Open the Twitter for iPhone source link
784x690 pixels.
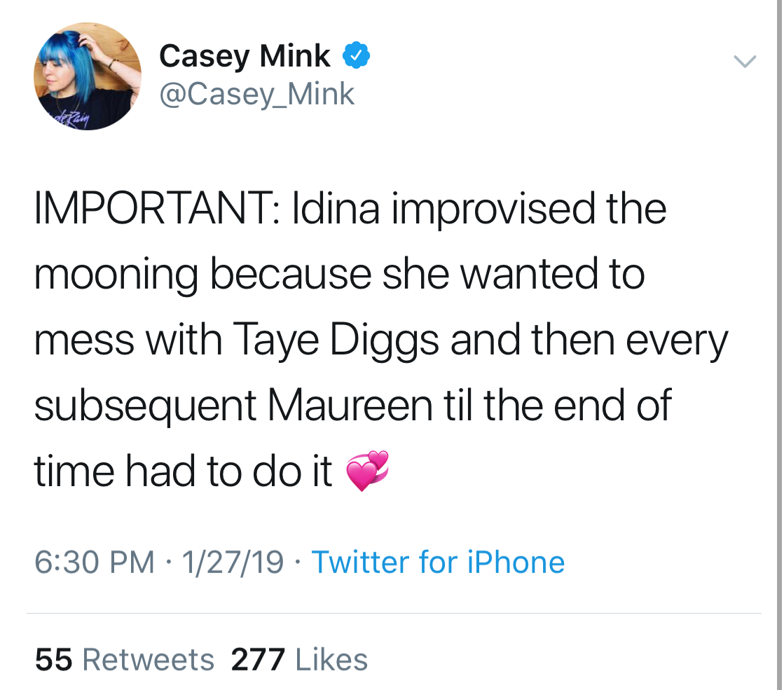tap(438, 562)
